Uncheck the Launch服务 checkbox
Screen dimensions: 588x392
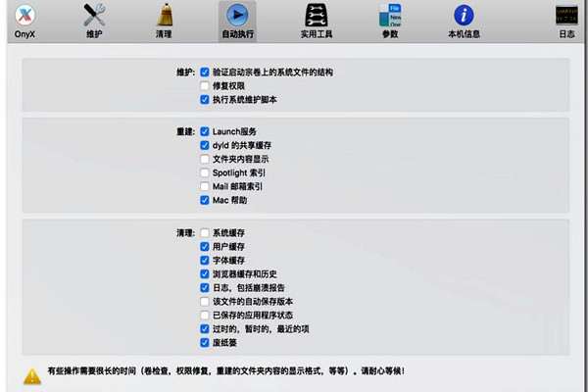[x=205, y=131]
